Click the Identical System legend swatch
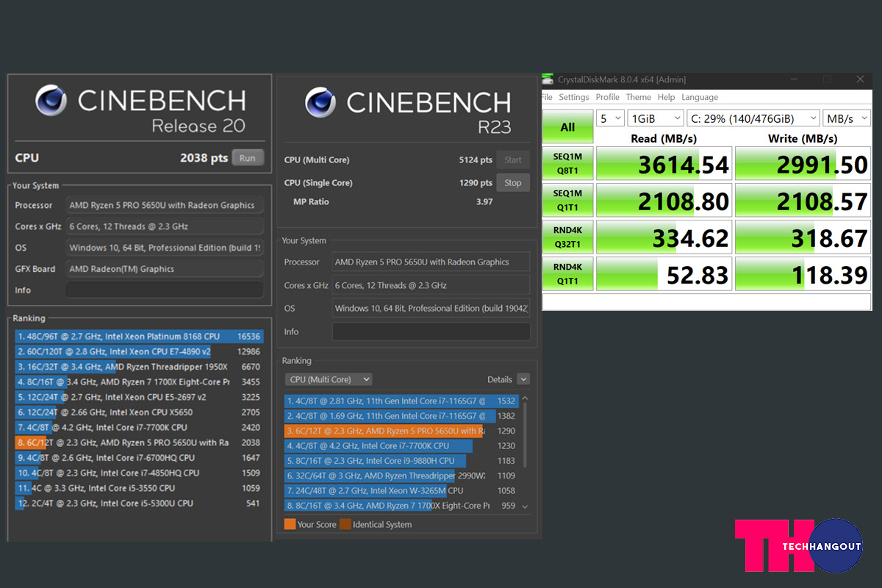The width and height of the screenshot is (882, 588). 345,524
